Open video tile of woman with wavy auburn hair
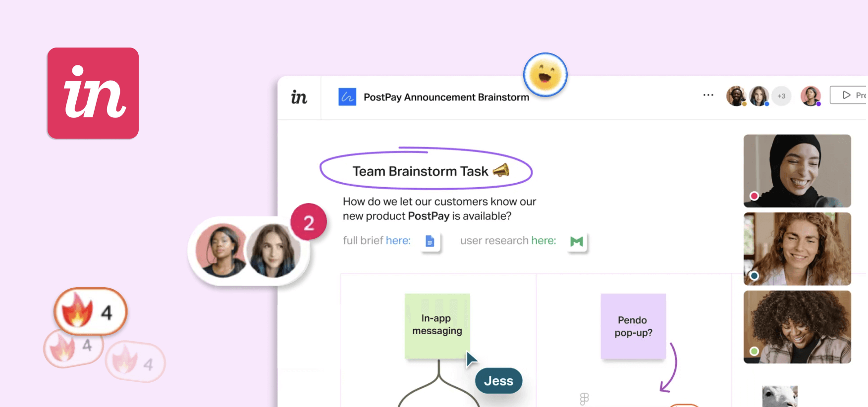868x407 pixels. pyautogui.click(x=797, y=249)
